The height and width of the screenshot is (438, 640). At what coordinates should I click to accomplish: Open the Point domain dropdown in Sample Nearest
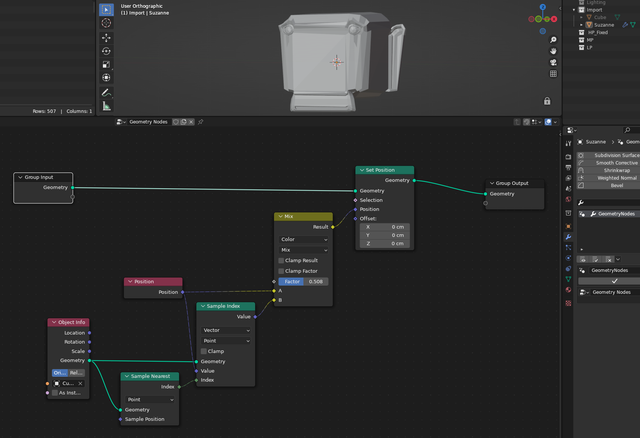(x=150, y=400)
